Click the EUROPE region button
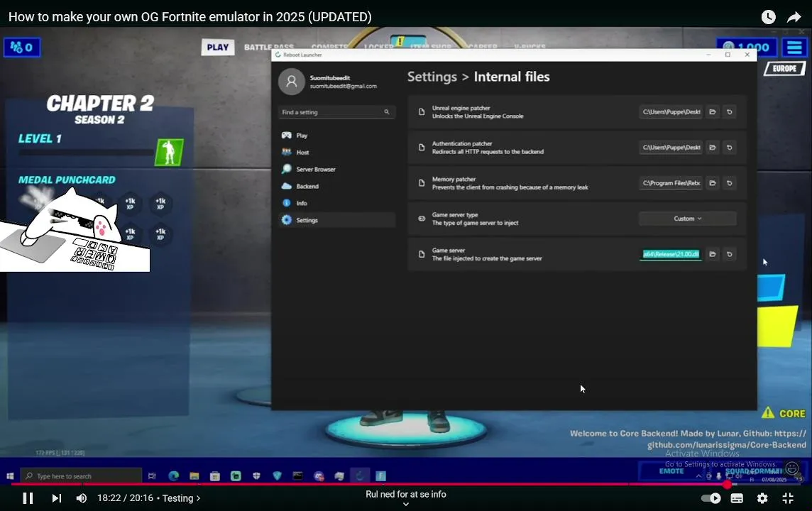 (784, 68)
